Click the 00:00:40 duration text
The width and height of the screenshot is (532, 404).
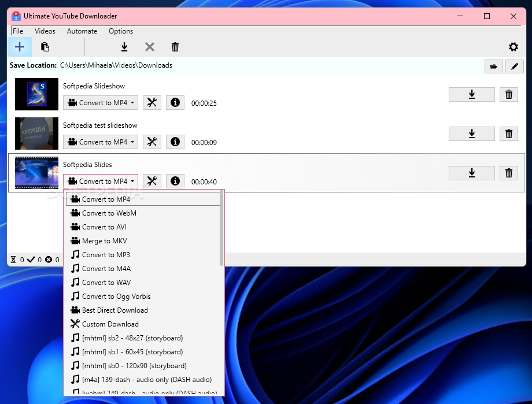[x=204, y=182]
